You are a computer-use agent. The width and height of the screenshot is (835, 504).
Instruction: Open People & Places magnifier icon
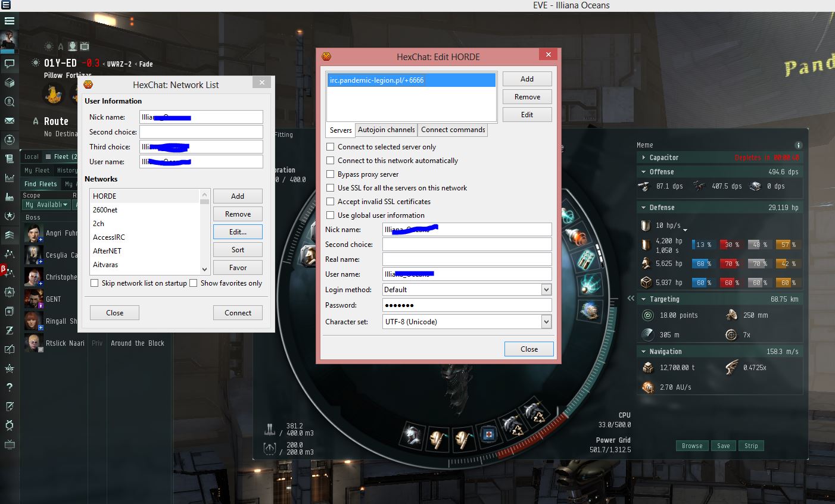click(10, 102)
